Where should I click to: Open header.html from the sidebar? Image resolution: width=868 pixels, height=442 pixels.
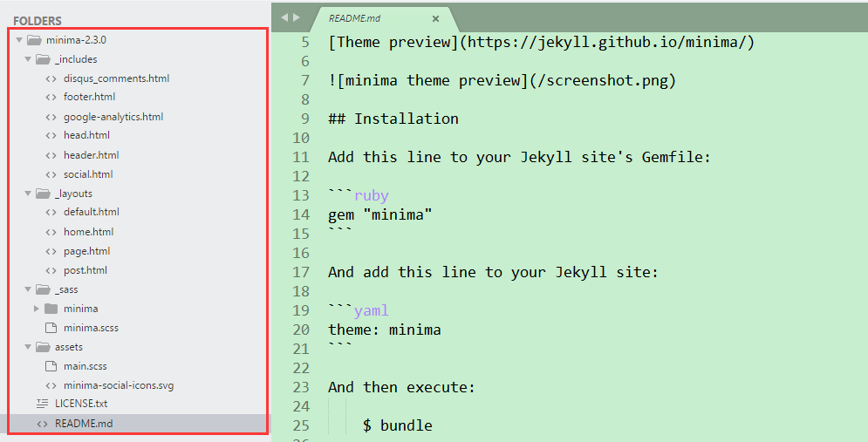[x=92, y=155]
